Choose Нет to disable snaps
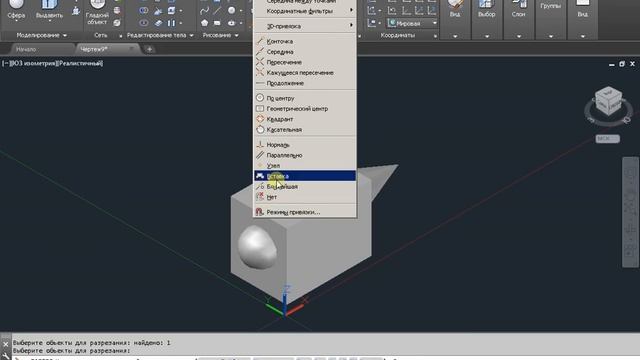Viewport: 640px width, 360px height. [x=304, y=197]
